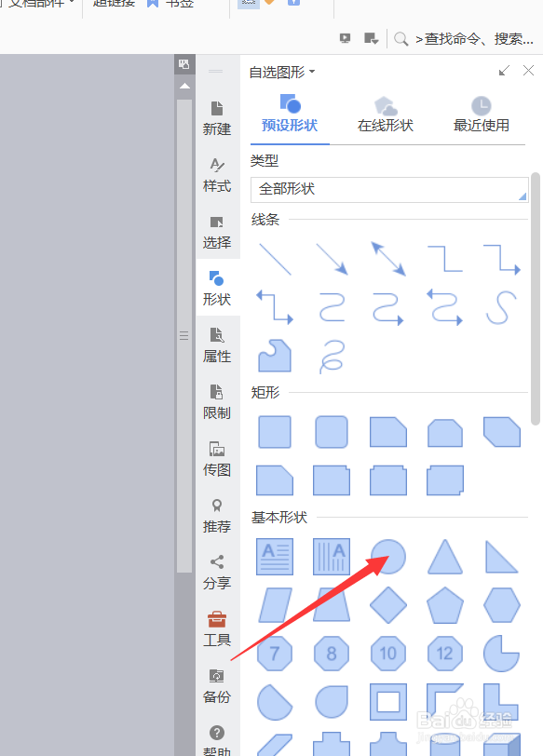The image size is (543, 756).
Task: Select the isosceles triangle shape
Action: click(x=445, y=557)
